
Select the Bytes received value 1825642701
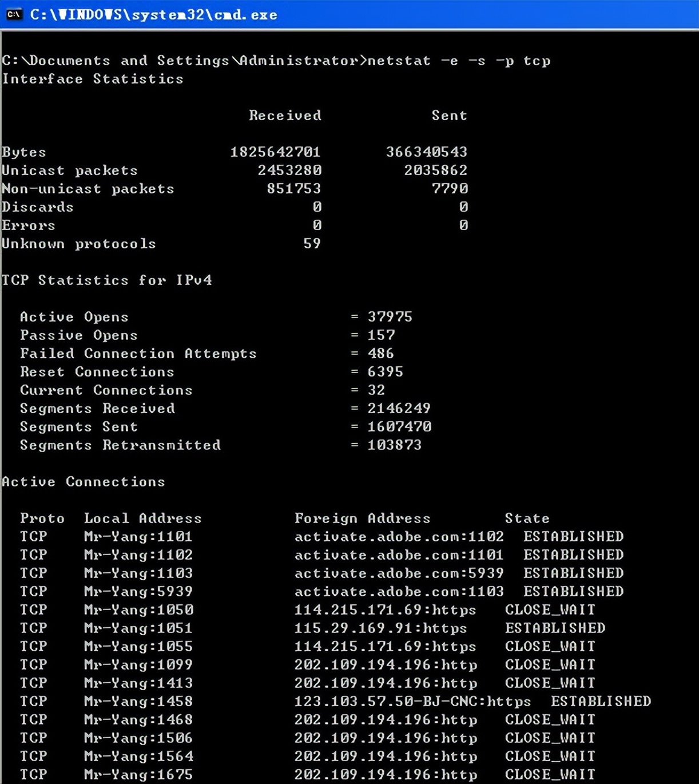(275, 152)
